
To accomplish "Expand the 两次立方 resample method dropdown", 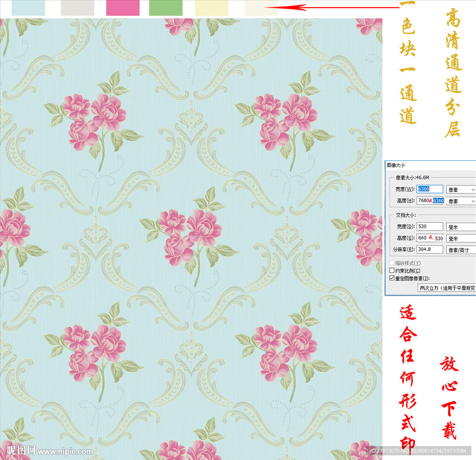I will click(x=446, y=288).
